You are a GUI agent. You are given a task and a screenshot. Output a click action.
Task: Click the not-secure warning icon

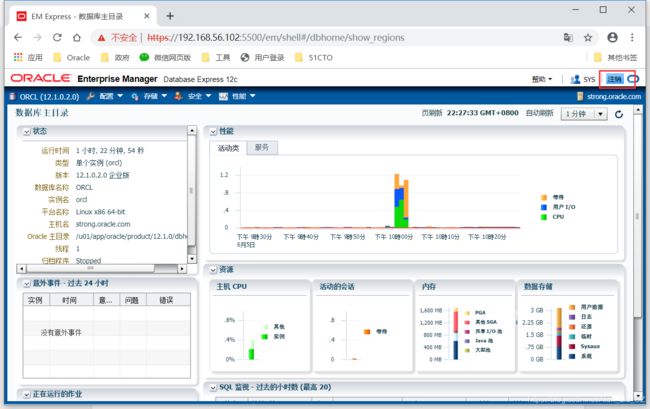click(x=101, y=38)
